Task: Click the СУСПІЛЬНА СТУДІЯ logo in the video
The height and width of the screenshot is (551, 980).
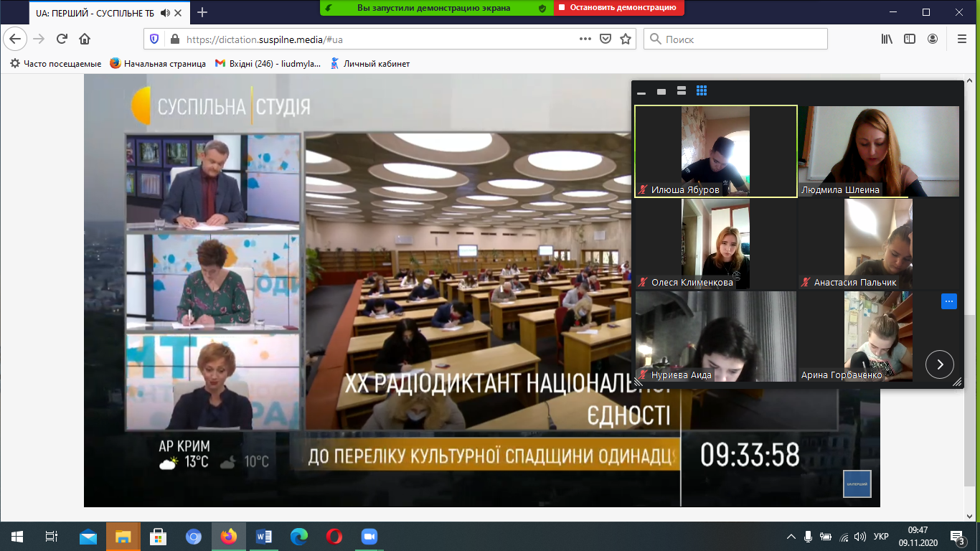Action: (x=220, y=106)
